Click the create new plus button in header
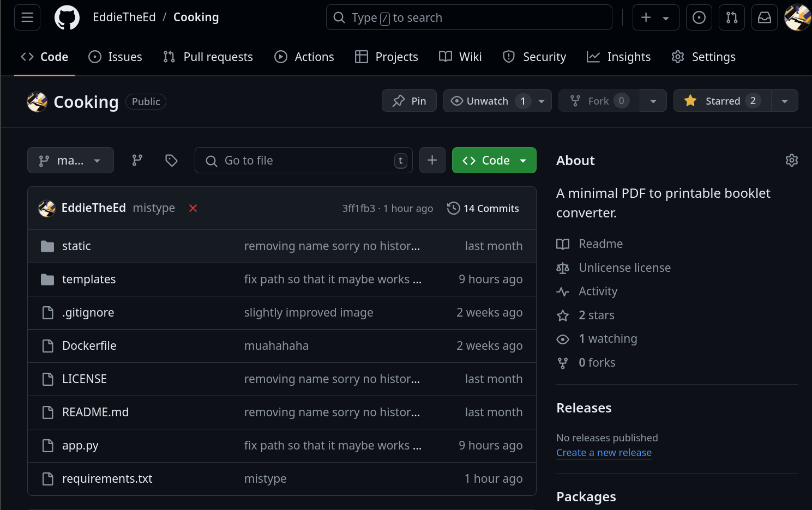Viewport: 812px width, 510px height. point(655,17)
